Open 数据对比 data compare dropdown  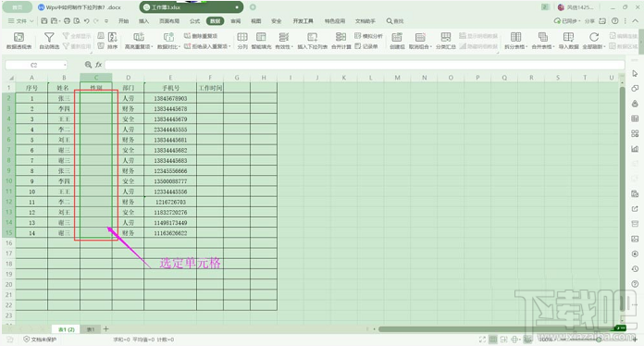pos(168,41)
